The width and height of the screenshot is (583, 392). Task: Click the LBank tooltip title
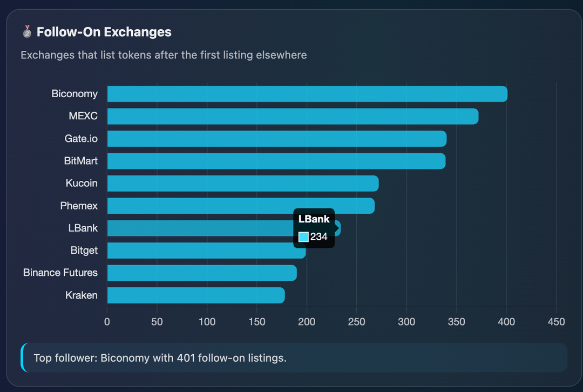(314, 219)
